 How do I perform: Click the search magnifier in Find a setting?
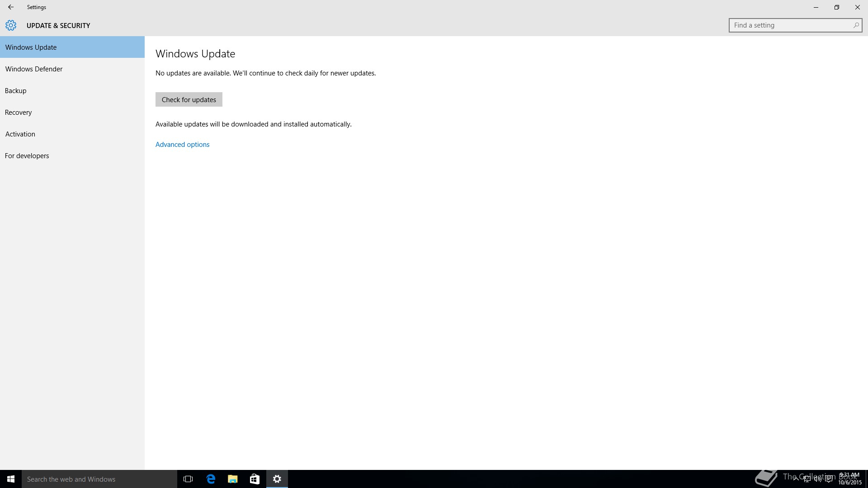[856, 25]
